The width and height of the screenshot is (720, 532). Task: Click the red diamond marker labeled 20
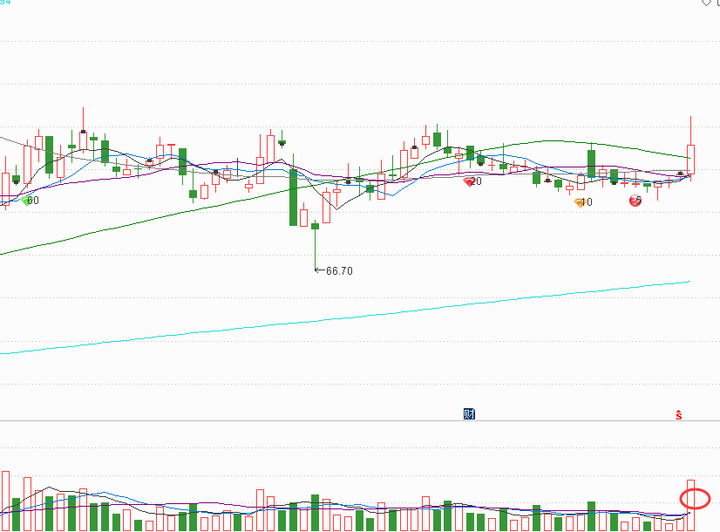(468, 182)
